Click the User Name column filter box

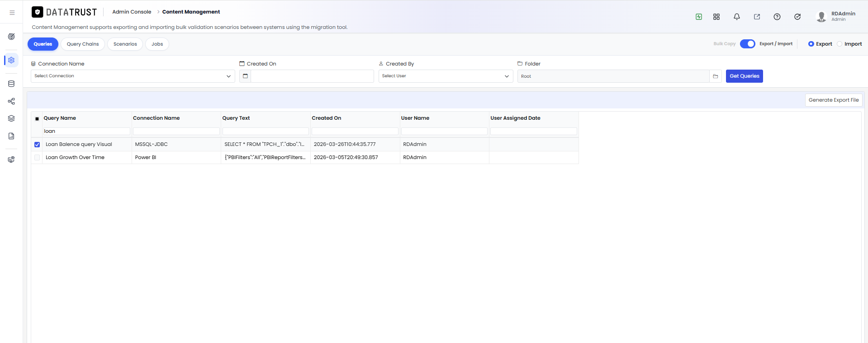pyautogui.click(x=444, y=131)
